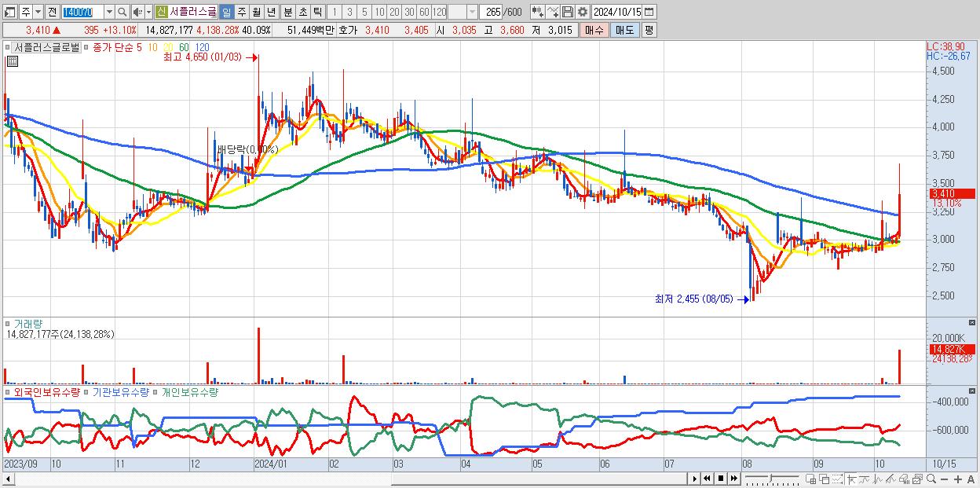Screen dimensions: 980x488
Task: Click the 거래량 volume panel label
Action: tap(27, 323)
